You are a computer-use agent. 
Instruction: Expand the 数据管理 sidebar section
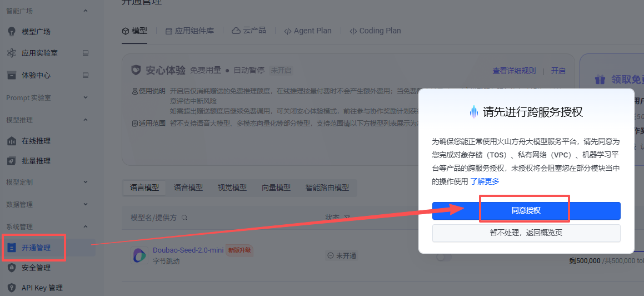click(86, 204)
